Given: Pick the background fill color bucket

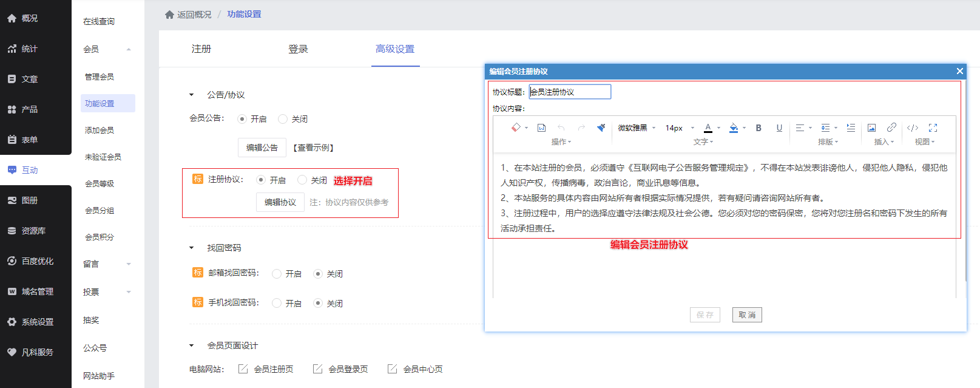Looking at the screenshot, I should 734,128.
